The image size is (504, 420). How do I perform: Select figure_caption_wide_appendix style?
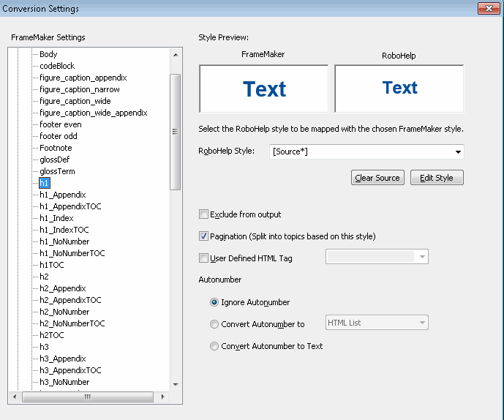pos(94,113)
